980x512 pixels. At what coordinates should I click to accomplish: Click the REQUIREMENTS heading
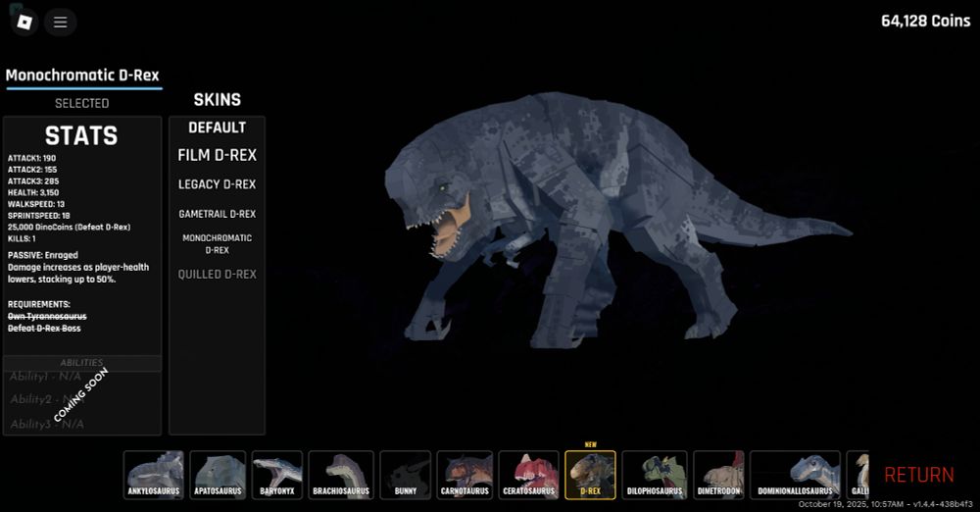click(x=39, y=304)
